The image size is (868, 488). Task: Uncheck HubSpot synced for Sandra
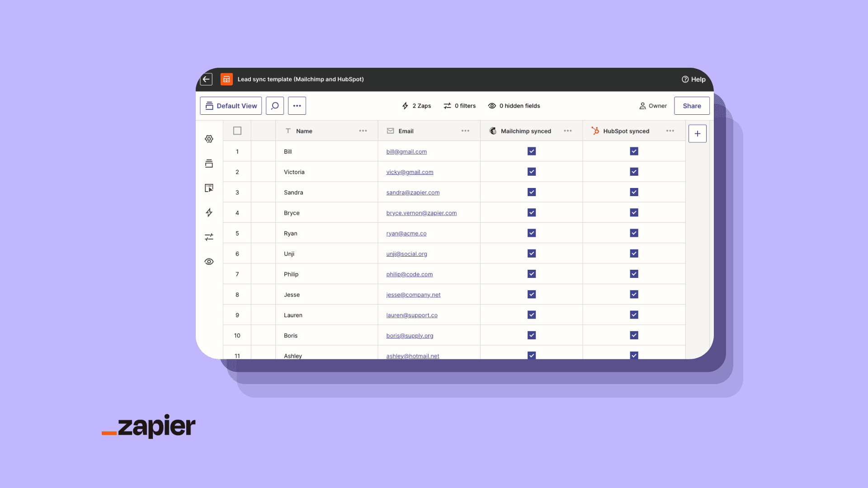634,192
